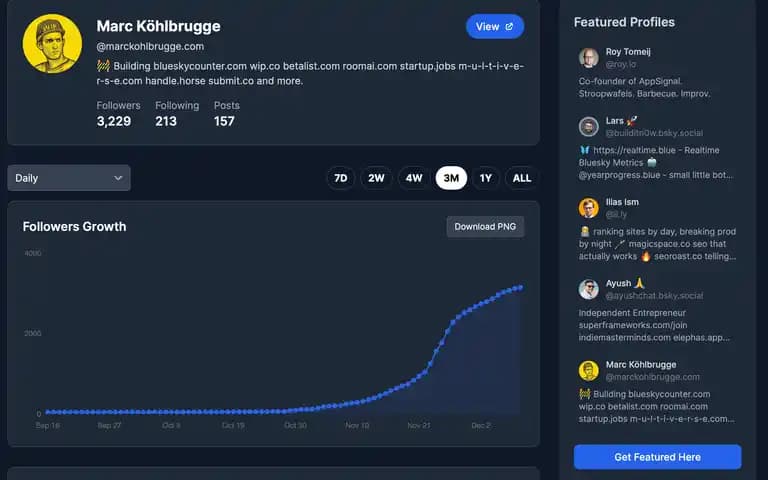768x480 pixels.
Task: Click Marc Köhlbrugge's large profile avatar
Action: coord(52,44)
